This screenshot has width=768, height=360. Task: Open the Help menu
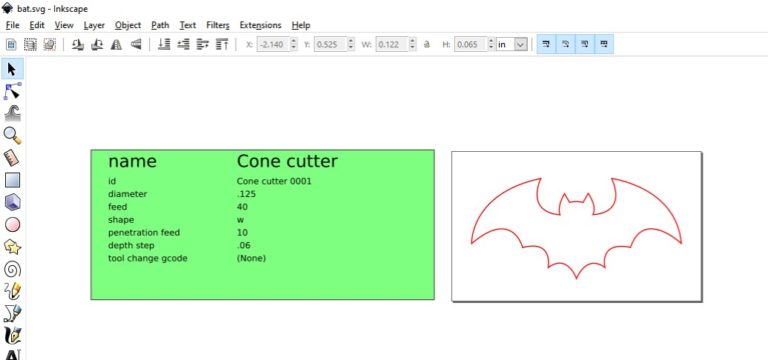coord(301,25)
